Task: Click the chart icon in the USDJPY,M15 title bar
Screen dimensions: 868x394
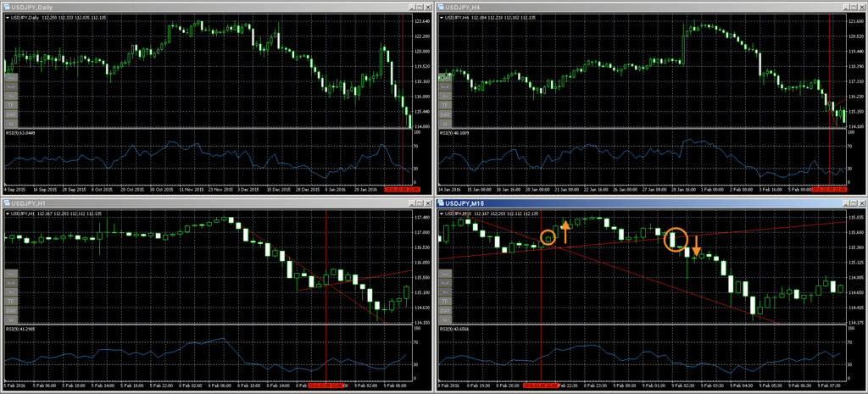Action: [x=441, y=203]
